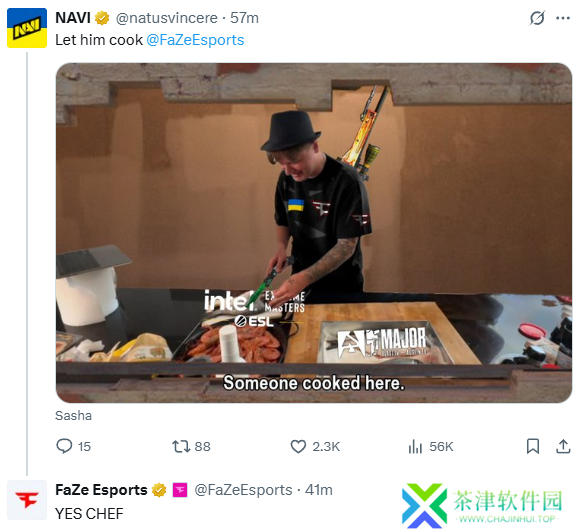Open the reply comments on NAVI's tweet
Viewport: 582px width, 531px height.
click(x=73, y=446)
